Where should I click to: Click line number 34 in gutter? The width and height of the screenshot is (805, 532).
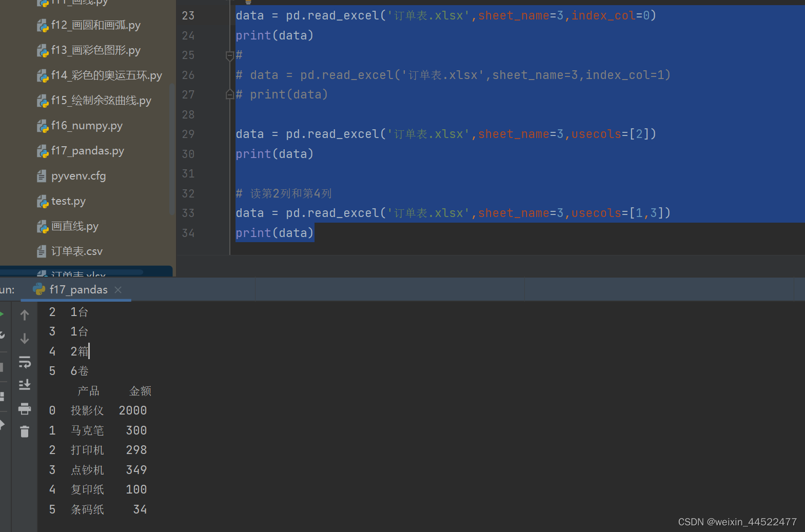[x=188, y=233]
